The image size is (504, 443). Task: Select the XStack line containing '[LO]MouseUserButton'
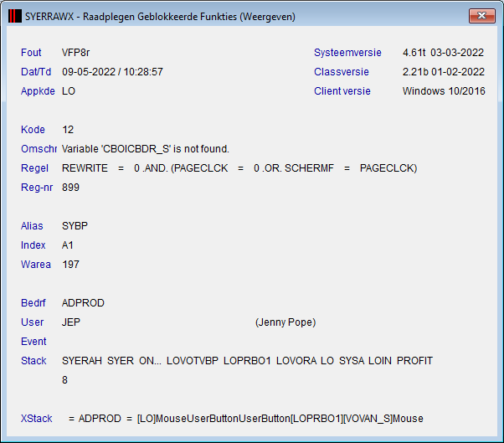(246, 419)
